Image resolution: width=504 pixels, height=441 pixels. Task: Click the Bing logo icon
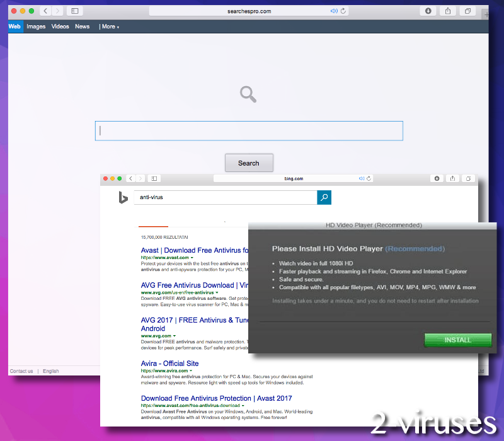click(123, 197)
